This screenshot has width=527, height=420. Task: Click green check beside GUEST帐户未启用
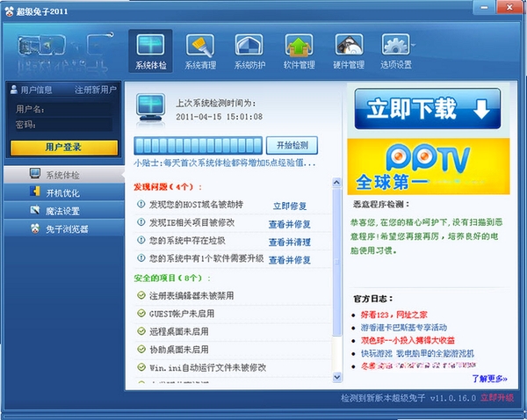(x=141, y=314)
